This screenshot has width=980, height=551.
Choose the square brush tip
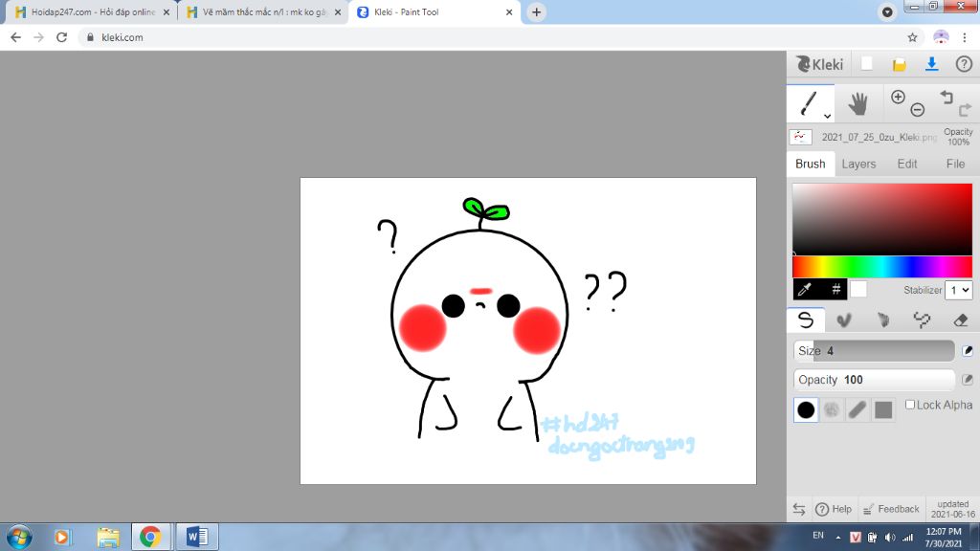click(883, 409)
